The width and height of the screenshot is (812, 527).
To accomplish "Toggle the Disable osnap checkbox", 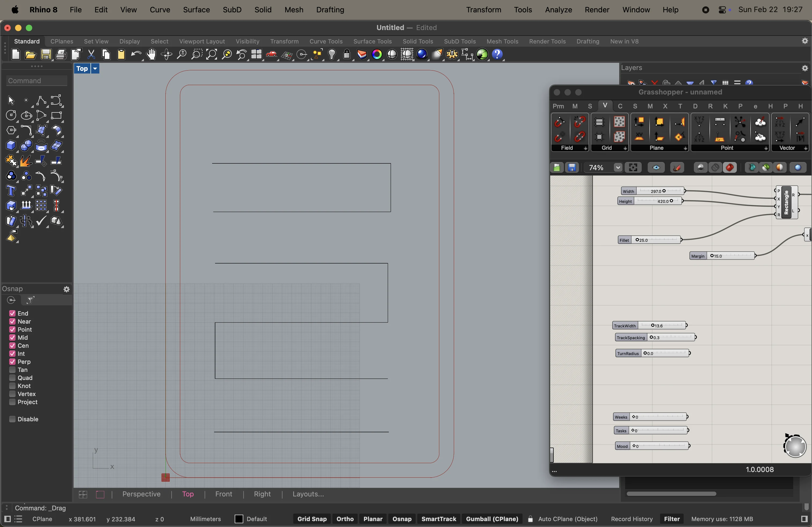I will click(12, 419).
